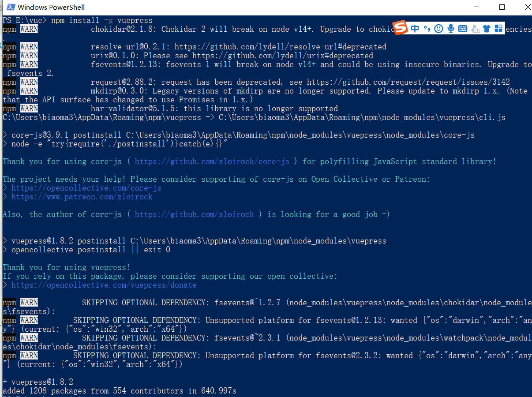Click the 'npm install -g vuepress' command
The height and width of the screenshot is (397, 532).
pyautogui.click(x=102, y=20)
